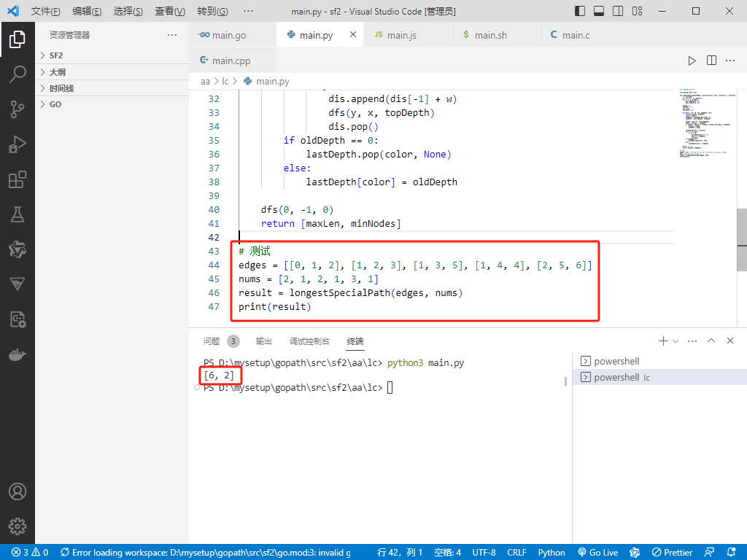747x560 pixels.
Task: Open the Docker whale view
Action: tap(18, 355)
